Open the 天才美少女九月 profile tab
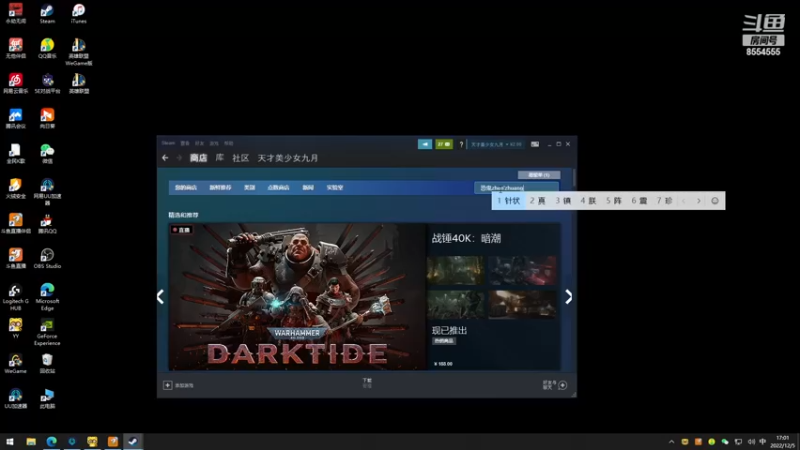This screenshot has height=450, width=800. (x=288, y=158)
